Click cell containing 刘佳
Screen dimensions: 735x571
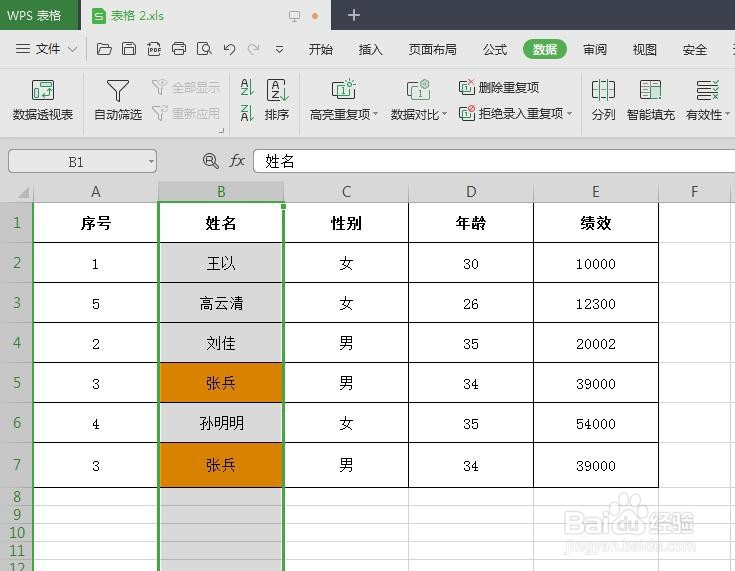(x=221, y=343)
